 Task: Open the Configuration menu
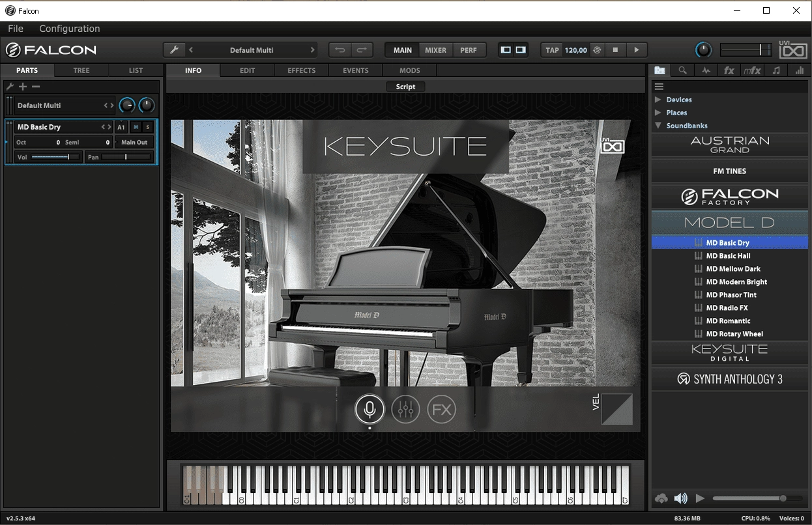(70, 29)
